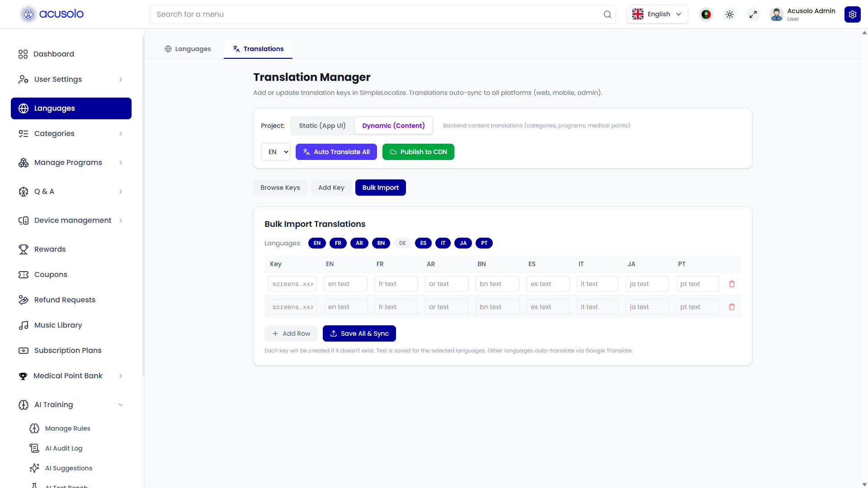Delete the first translation row
The height and width of the screenshot is (488, 868).
732,284
